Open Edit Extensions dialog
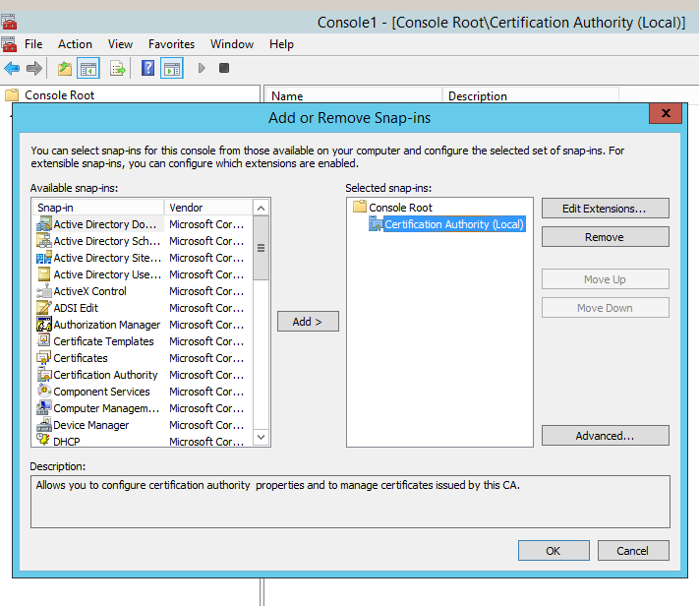 [x=605, y=209]
